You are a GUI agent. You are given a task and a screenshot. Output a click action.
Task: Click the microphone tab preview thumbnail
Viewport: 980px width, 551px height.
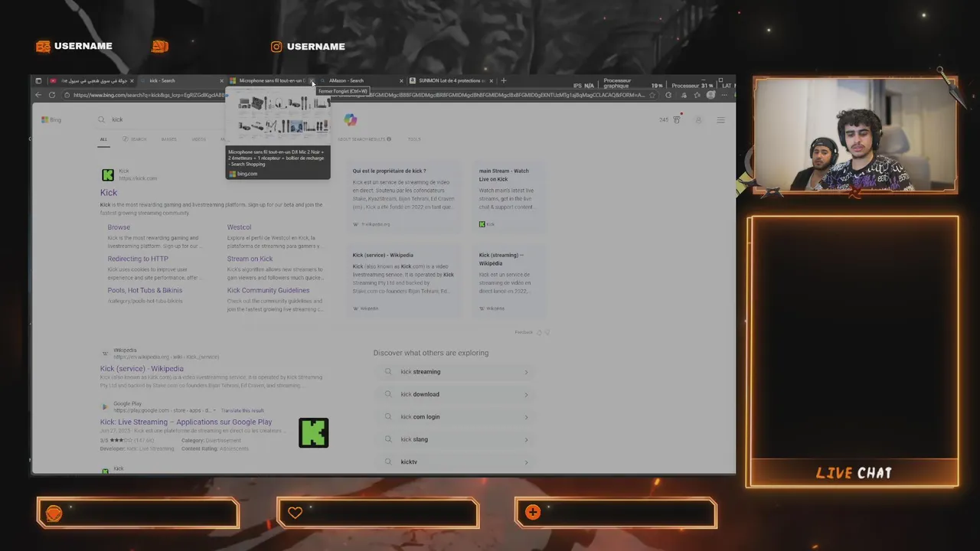(278, 115)
